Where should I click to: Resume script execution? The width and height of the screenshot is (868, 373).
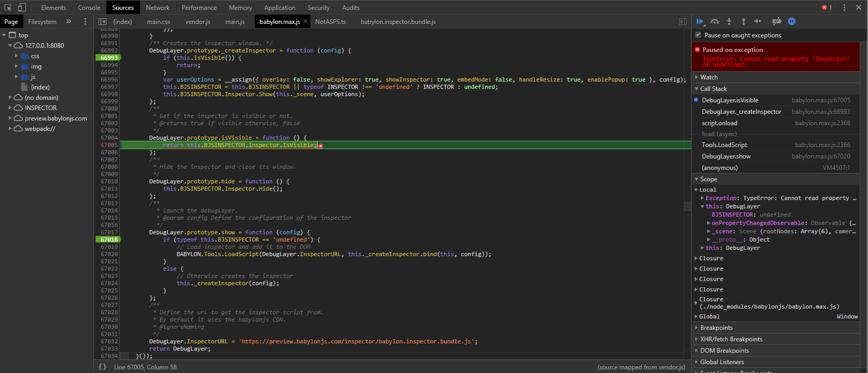coord(700,21)
